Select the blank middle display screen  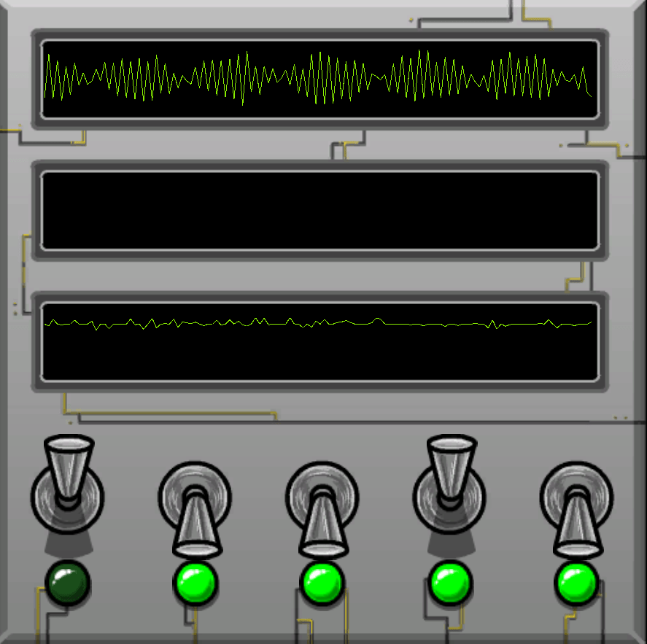point(319,210)
